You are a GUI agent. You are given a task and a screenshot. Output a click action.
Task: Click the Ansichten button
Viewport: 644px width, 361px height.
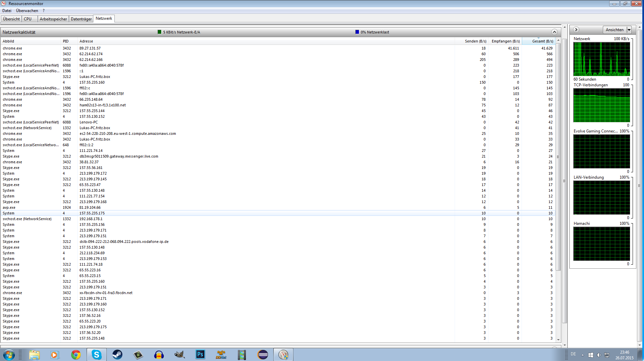pyautogui.click(x=614, y=30)
